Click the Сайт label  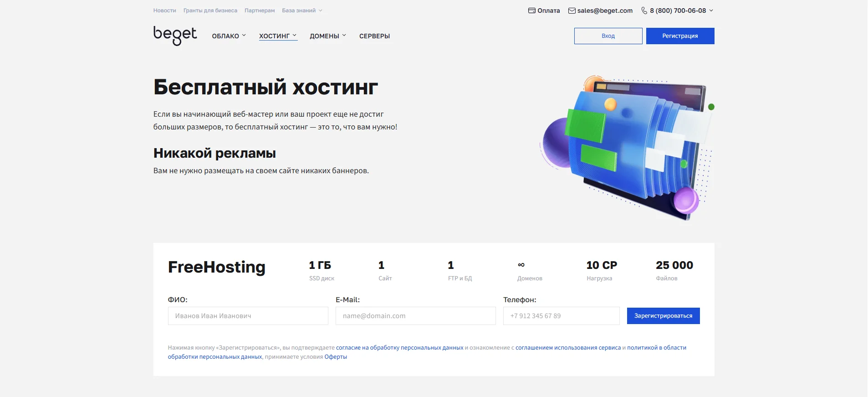(x=385, y=278)
